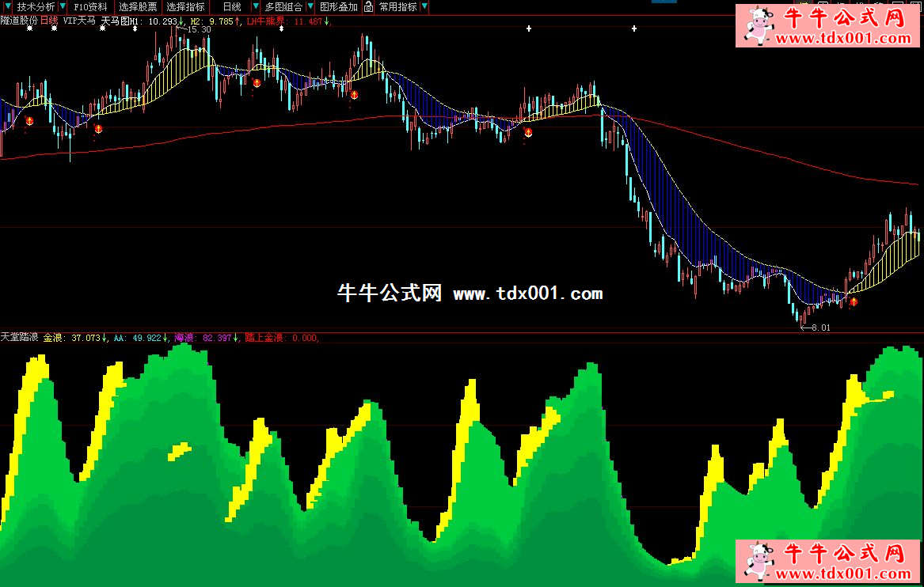Click the H2 value 9.785
The height and width of the screenshot is (587, 924).
click(x=222, y=21)
